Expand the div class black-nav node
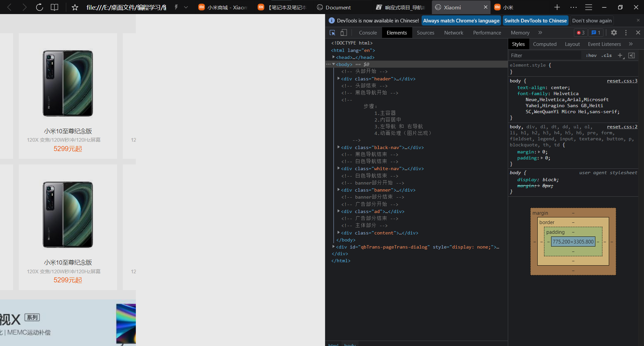This screenshot has height=346, width=644. [x=338, y=147]
